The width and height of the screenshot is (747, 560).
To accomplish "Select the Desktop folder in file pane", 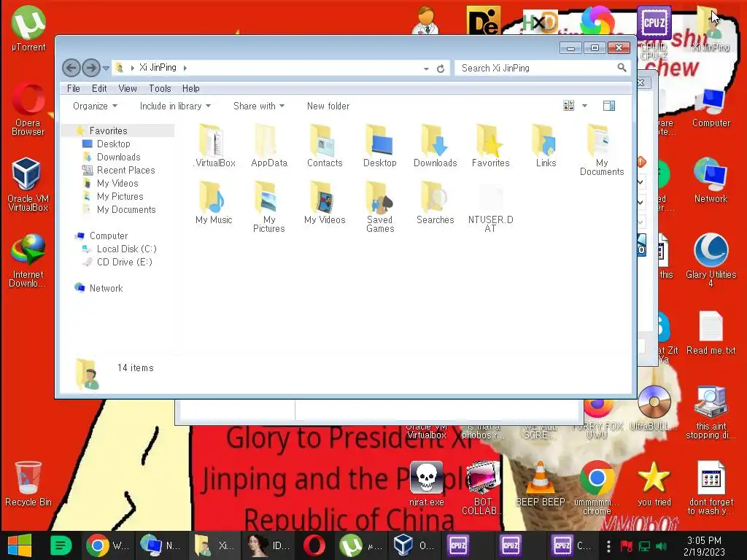I will pos(379,145).
